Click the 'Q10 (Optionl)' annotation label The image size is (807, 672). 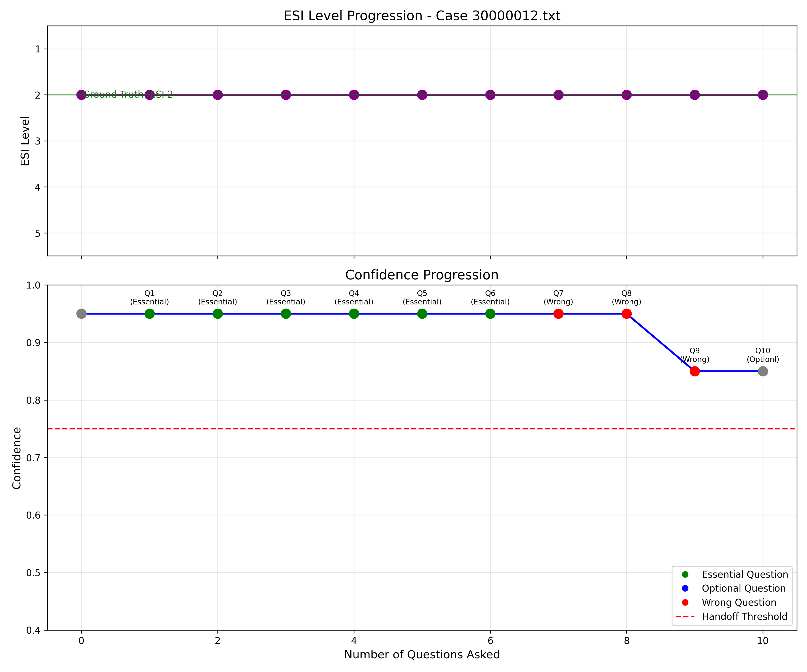pos(763,355)
